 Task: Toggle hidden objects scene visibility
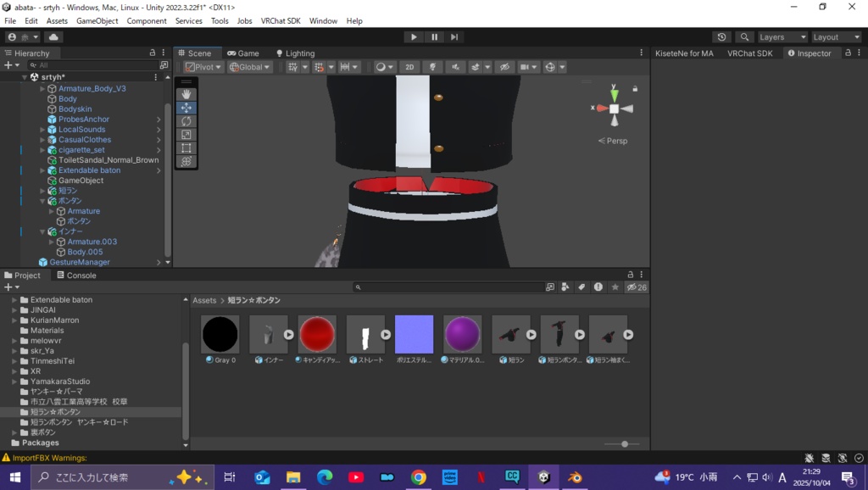[504, 67]
